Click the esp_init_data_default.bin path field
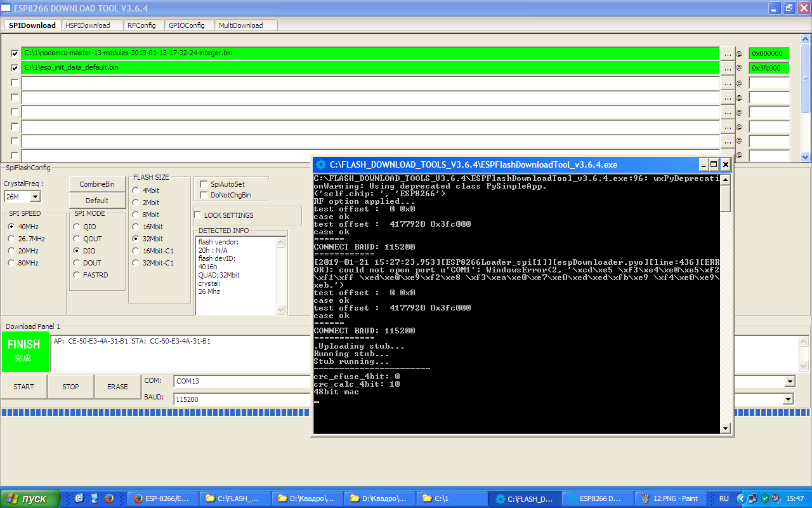Viewport: 812px width, 508px height. [x=370, y=68]
